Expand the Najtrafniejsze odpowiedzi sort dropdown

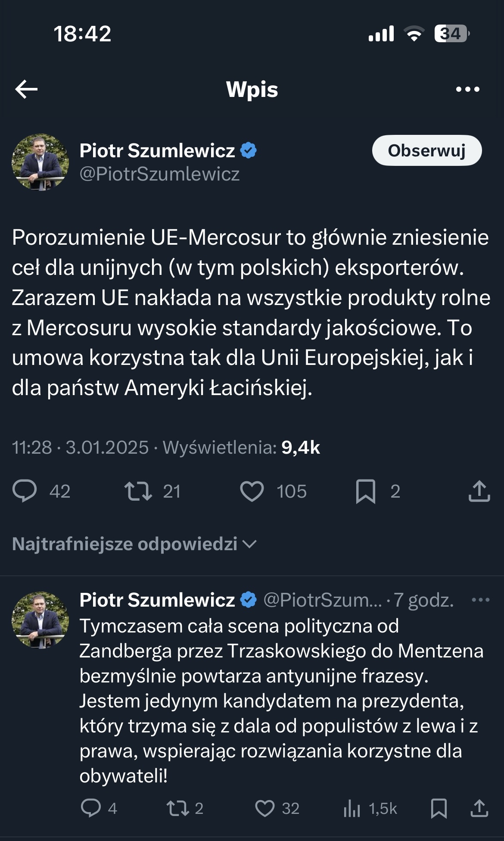134,544
